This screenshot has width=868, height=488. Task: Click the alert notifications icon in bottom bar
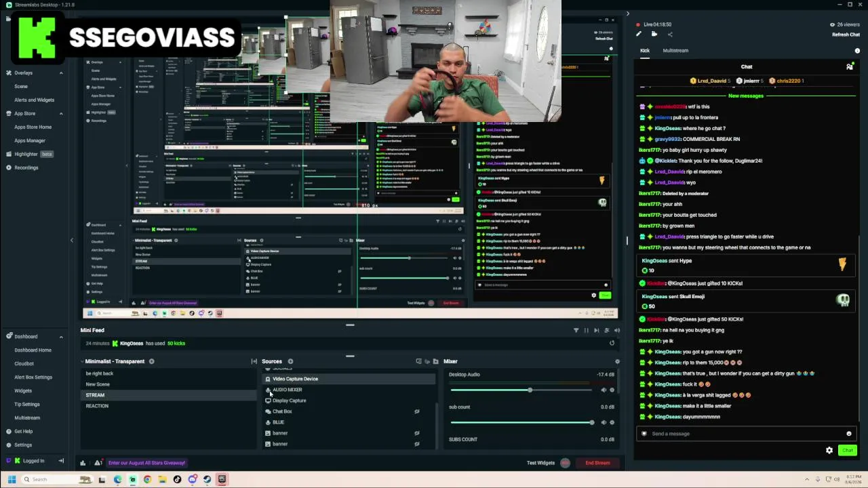pos(98,463)
